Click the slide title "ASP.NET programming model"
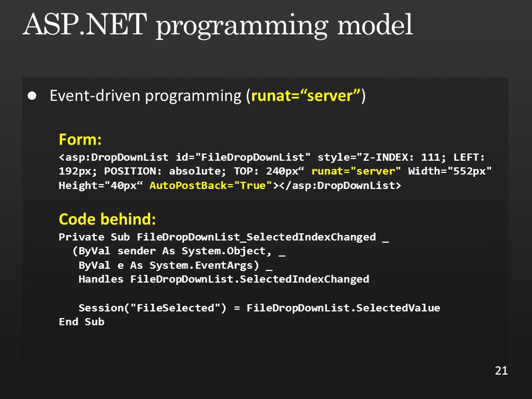 [x=217, y=27]
